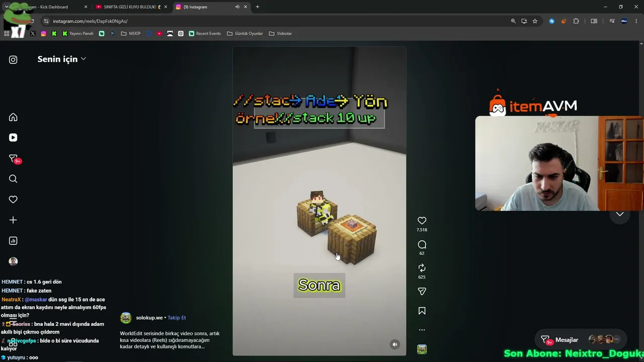Open the MEKİP bookmark folder
This screenshot has height=362, width=644.
[x=131, y=34]
